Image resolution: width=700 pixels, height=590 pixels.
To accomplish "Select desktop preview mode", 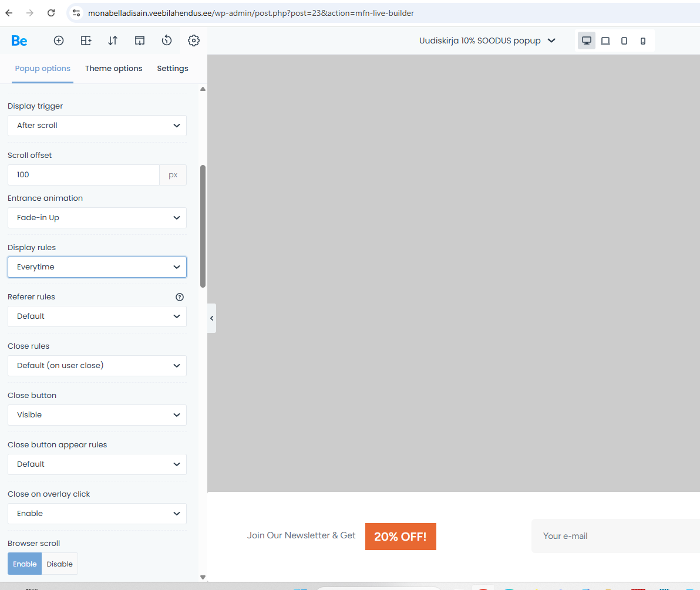I will [586, 41].
